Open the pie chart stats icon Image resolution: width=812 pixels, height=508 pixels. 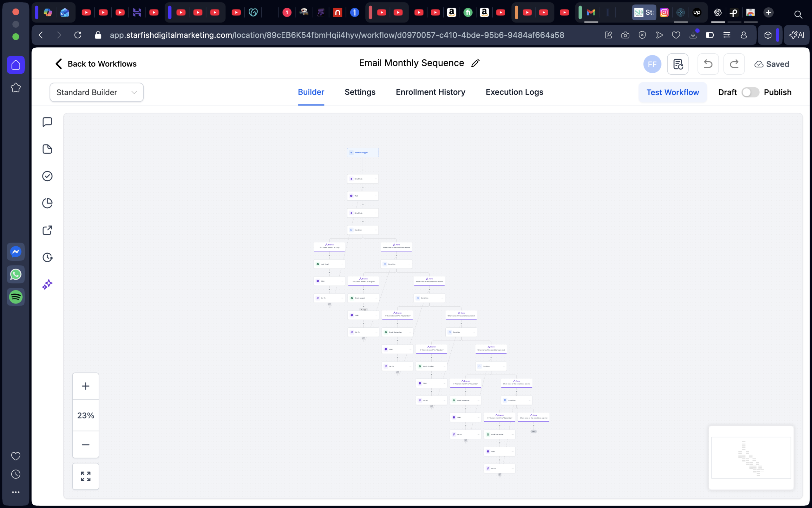tap(47, 203)
